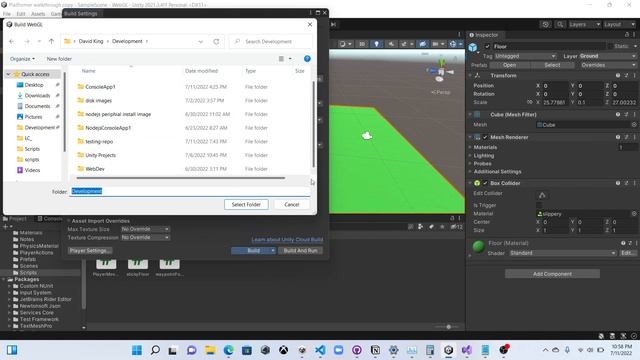Click New folder in the dialog
This screenshot has width=640, height=360.
pos(59,59)
